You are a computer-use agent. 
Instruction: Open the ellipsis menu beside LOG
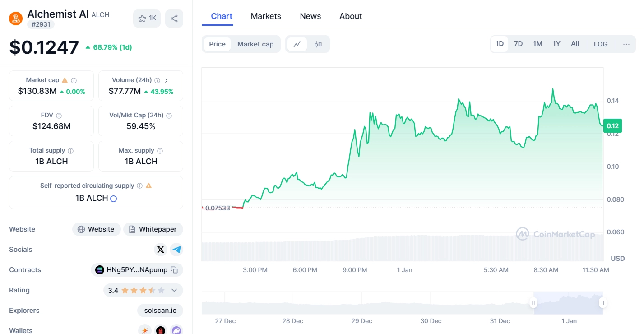(626, 43)
